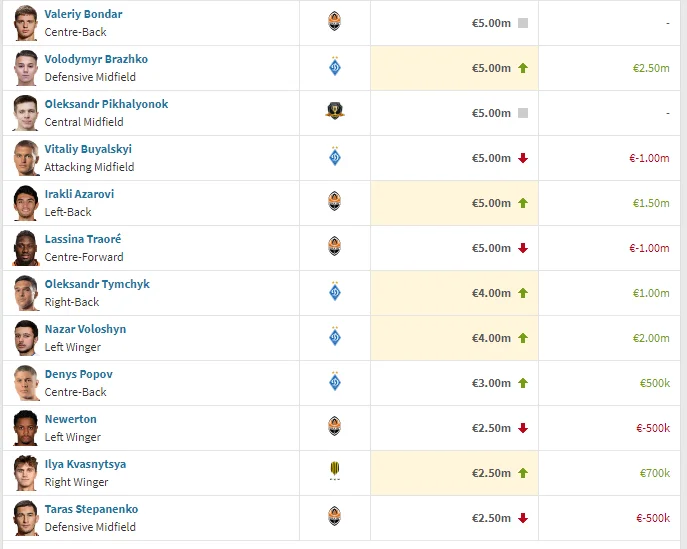Click Nazar Voloshyn's Dynamo Kyiv crest
The width and height of the screenshot is (687, 549).
tap(334, 337)
